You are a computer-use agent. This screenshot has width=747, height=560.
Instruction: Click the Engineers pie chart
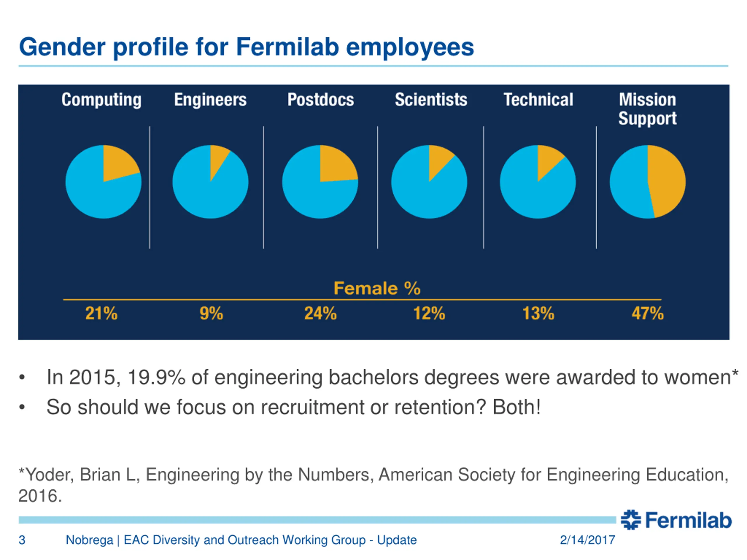pos(210,182)
